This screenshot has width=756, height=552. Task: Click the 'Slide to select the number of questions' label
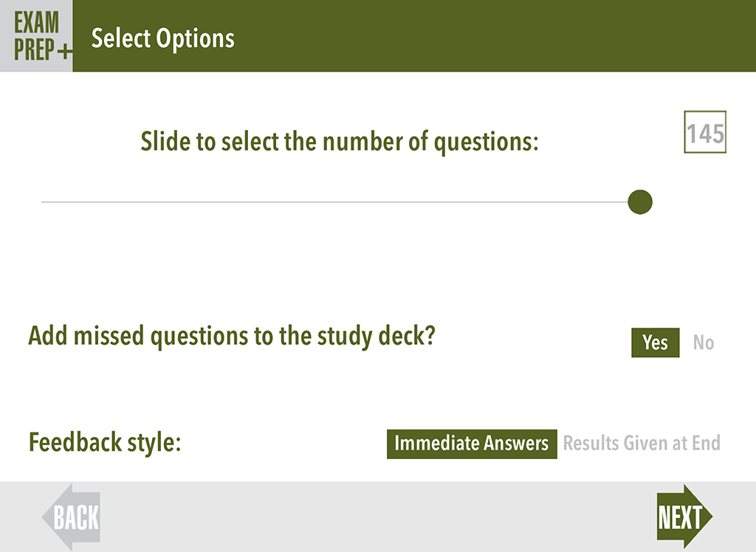point(340,141)
